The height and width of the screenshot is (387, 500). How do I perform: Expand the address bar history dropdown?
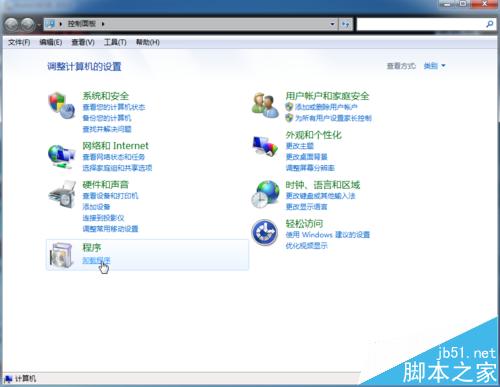[332, 24]
